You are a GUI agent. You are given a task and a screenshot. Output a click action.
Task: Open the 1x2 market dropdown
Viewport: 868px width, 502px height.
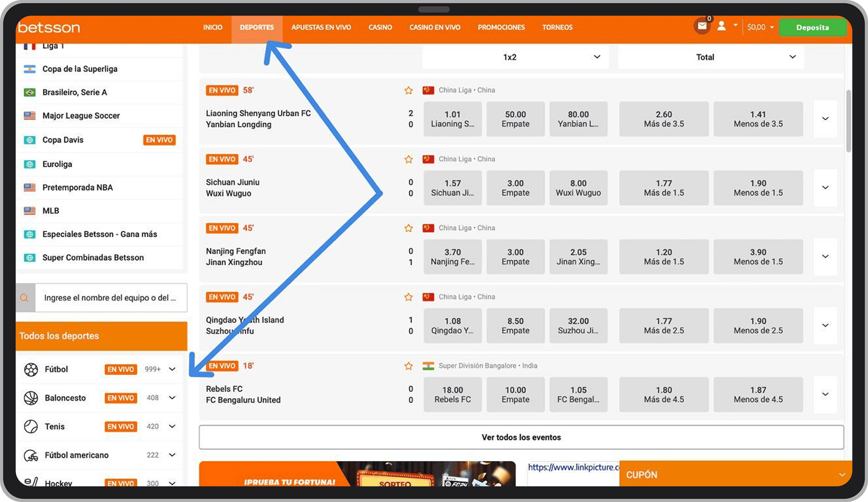pyautogui.click(x=515, y=57)
